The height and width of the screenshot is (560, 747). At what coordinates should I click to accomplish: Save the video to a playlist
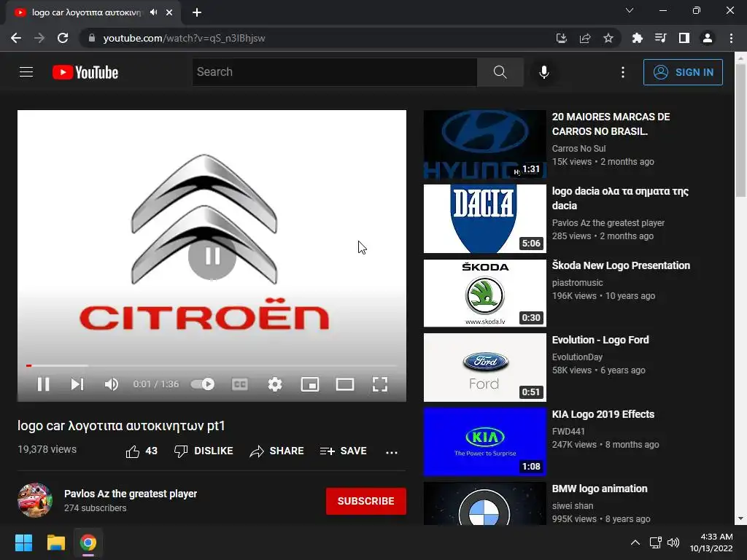click(x=343, y=451)
